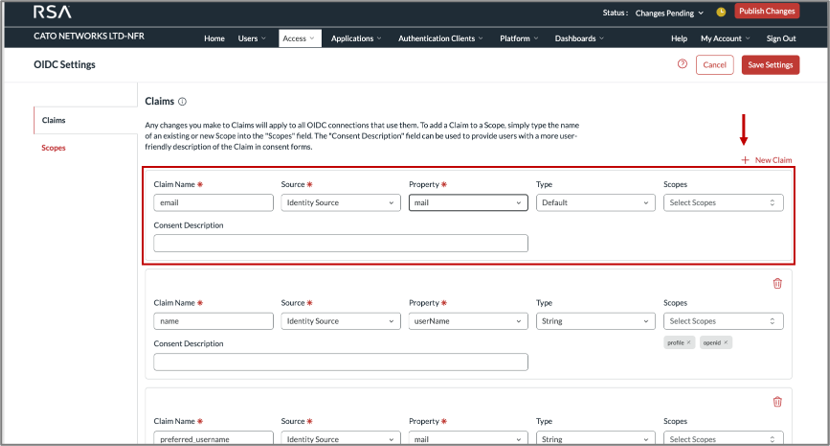Open Source dropdown for preferred_username claim
This screenshot has width=830, height=446.
340,438
